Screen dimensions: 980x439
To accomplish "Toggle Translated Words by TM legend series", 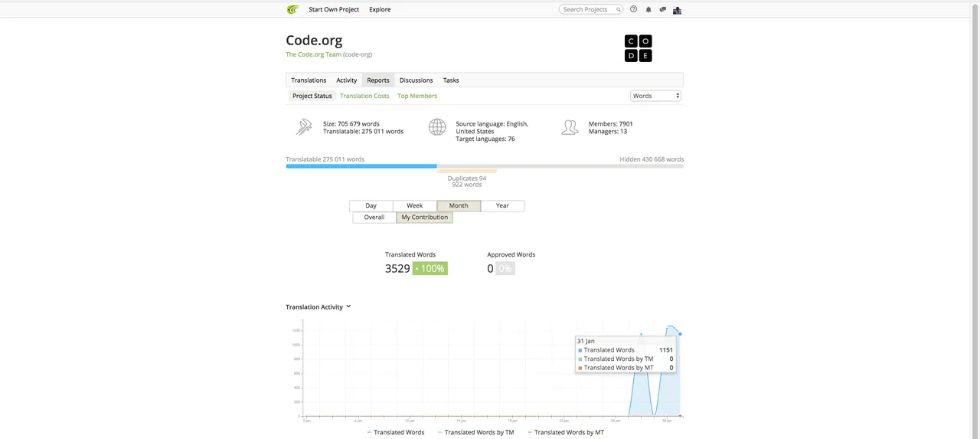I will [476, 433].
